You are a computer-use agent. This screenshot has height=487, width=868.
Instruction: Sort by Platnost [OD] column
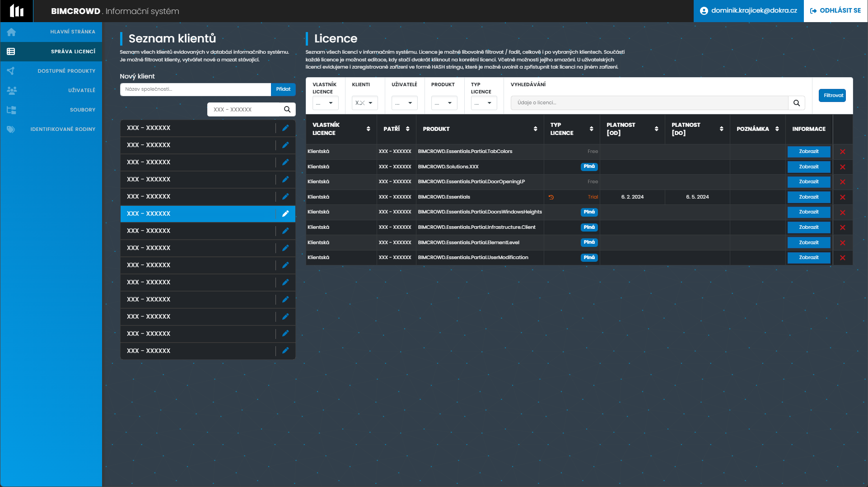(x=657, y=129)
